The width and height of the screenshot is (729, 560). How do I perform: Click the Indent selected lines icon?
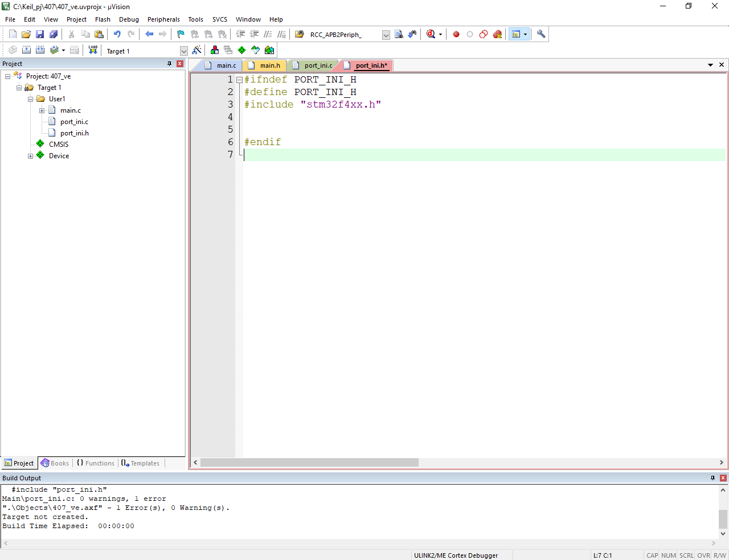tap(240, 34)
